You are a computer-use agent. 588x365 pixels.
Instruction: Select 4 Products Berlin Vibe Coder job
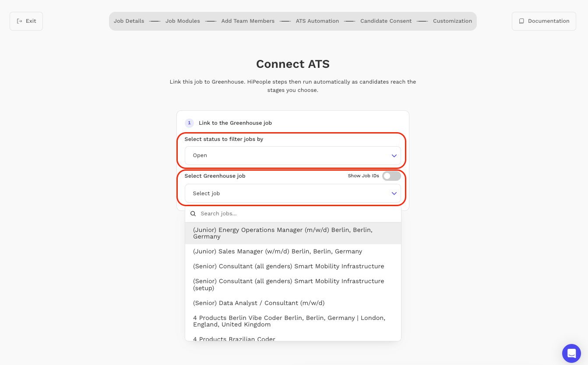(293, 321)
